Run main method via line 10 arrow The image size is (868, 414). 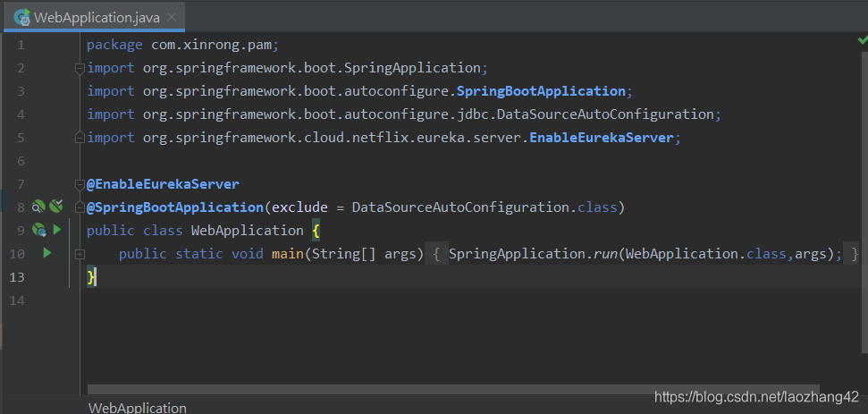tap(46, 253)
